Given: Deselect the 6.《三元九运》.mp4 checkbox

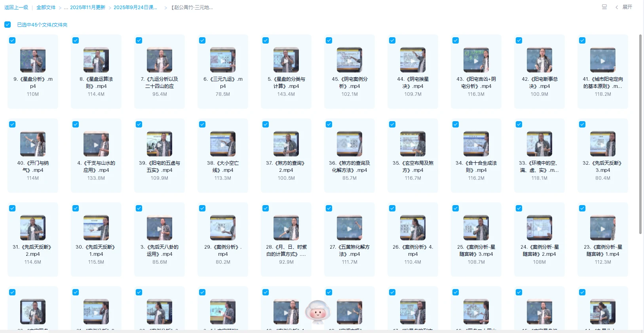Looking at the screenshot, I should click(x=202, y=40).
